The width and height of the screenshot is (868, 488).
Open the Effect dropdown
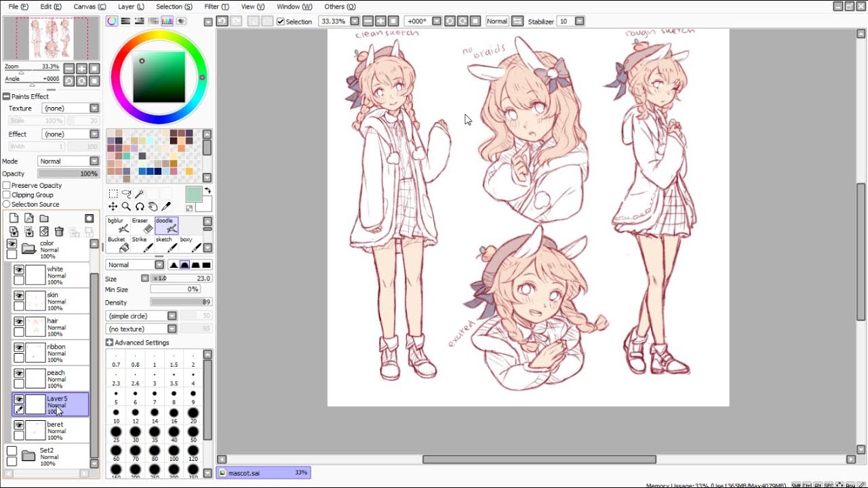click(71, 134)
